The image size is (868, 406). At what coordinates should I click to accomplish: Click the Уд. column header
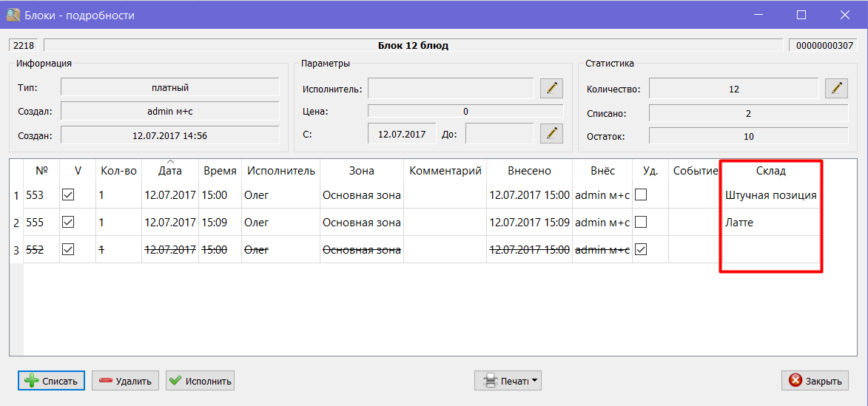point(651,171)
